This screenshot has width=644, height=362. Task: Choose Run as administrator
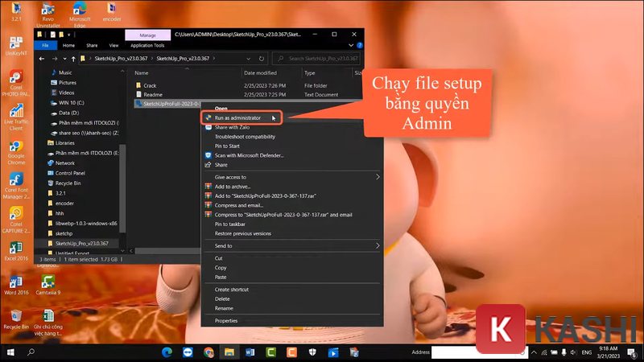pyautogui.click(x=242, y=117)
